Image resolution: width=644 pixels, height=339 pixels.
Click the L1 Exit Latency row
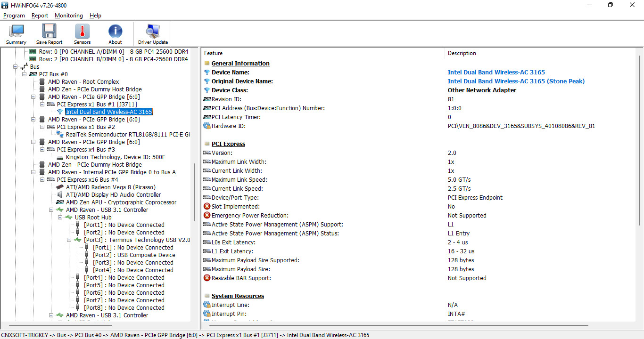click(x=419, y=251)
